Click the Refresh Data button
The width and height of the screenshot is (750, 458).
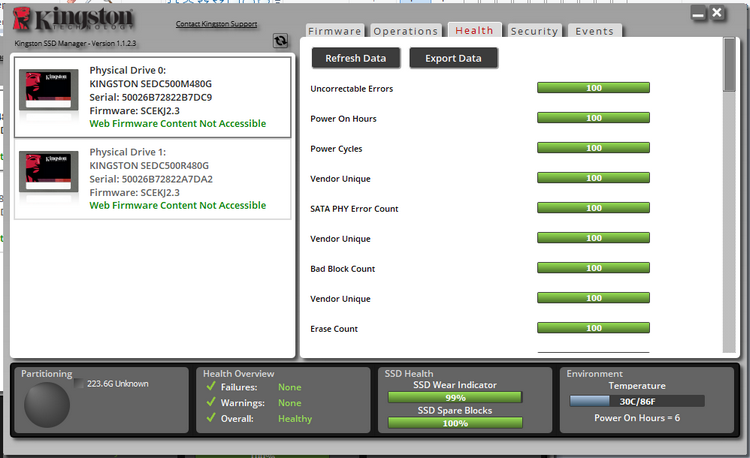pyautogui.click(x=355, y=58)
